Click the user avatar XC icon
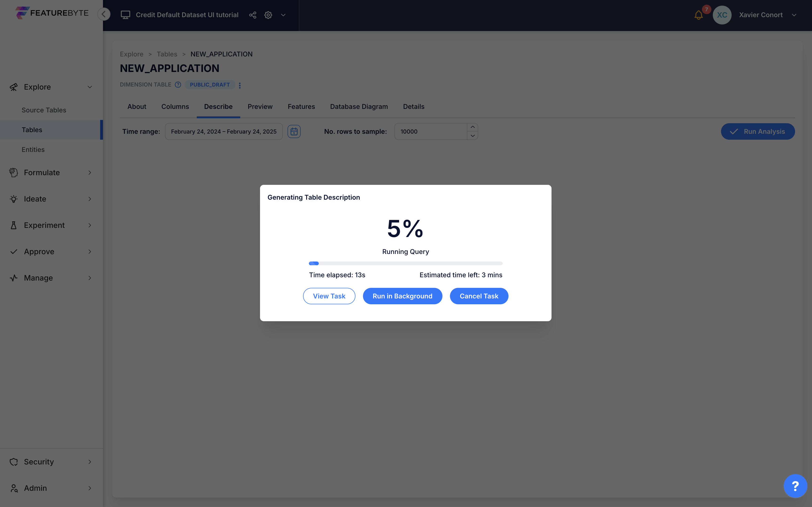Image resolution: width=812 pixels, height=507 pixels. (x=722, y=15)
